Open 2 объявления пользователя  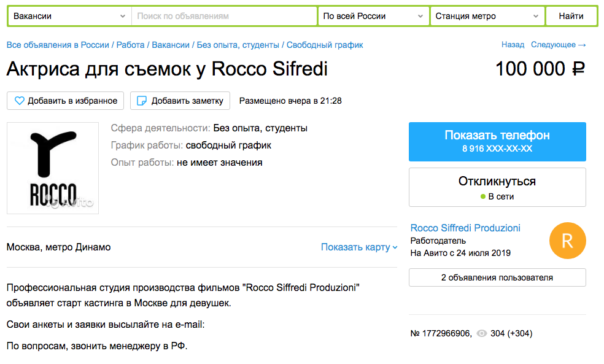pos(497,277)
